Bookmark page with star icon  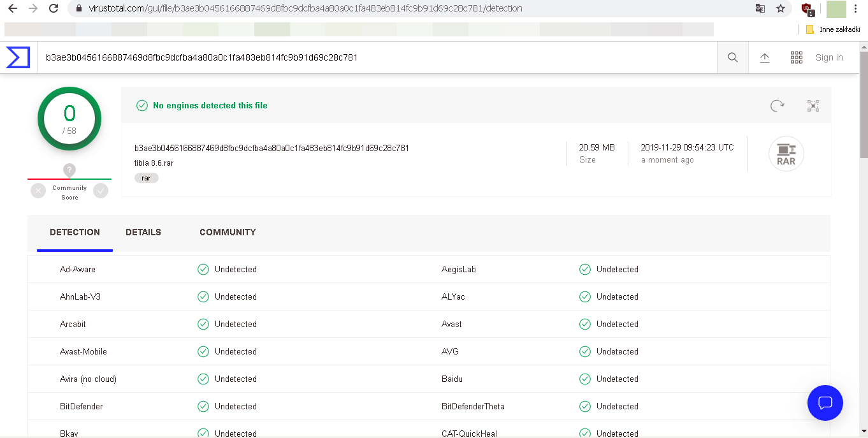(780, 8)
